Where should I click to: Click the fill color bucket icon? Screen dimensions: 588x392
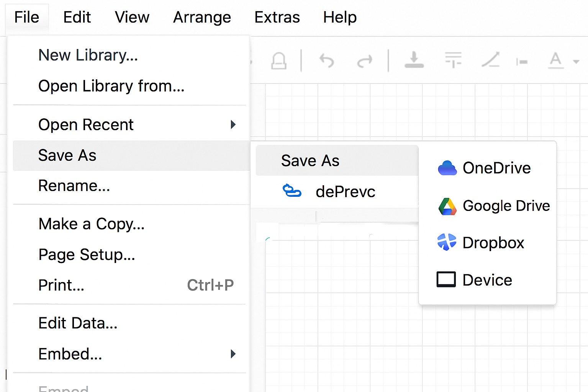tap(414, 60)
